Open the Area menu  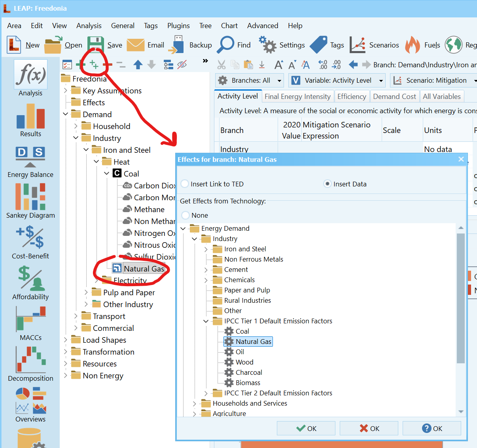(x=14, y=26)
